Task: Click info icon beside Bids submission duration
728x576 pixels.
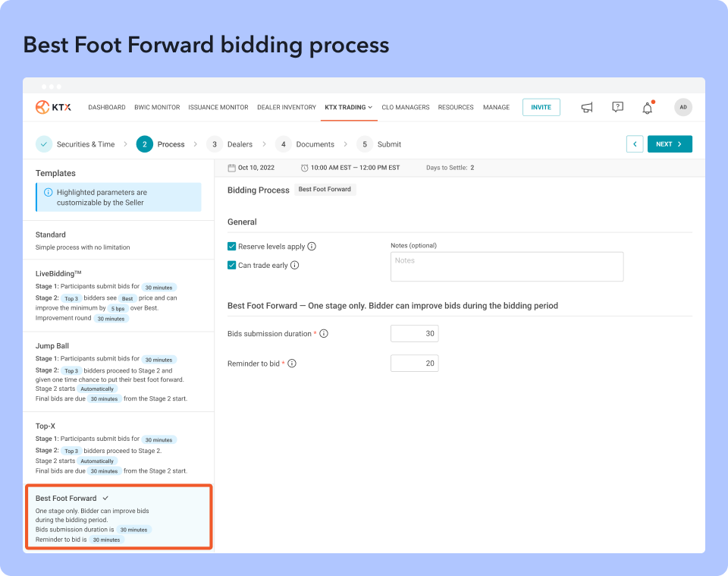Action: pos(324,333)
